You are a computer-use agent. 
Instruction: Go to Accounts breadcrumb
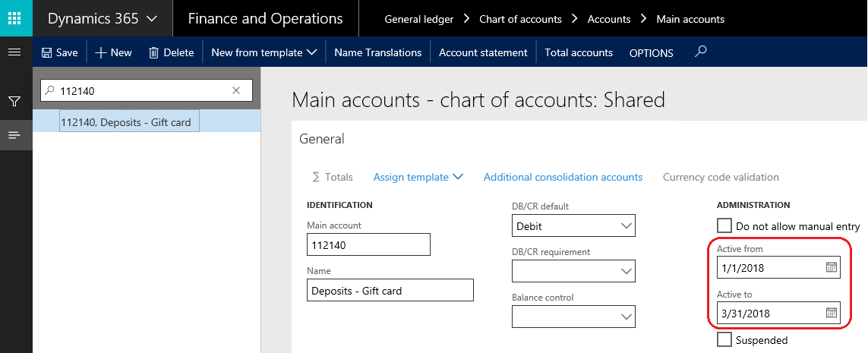tap(609, 20)
